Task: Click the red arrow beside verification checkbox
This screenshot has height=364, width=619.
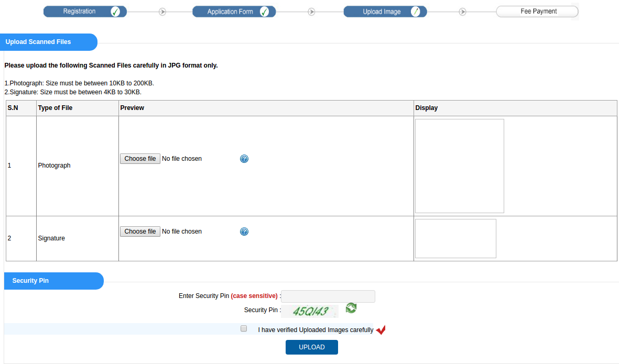Action: 381,330
